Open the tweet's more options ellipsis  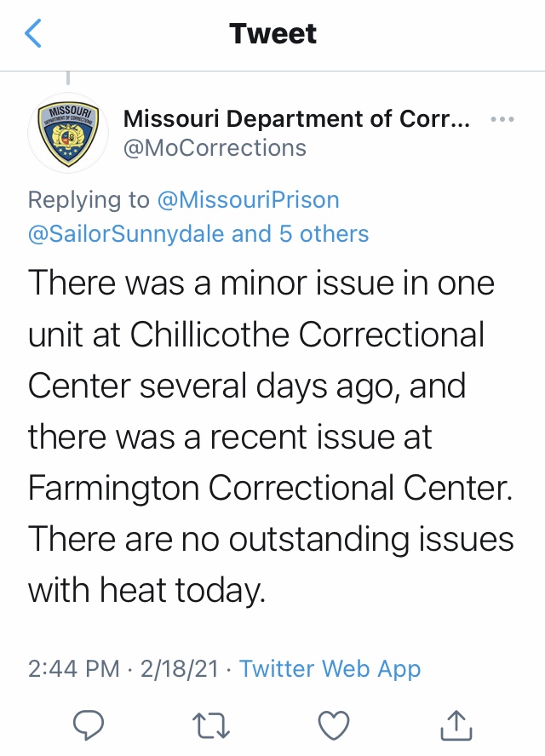pos(502,119)
